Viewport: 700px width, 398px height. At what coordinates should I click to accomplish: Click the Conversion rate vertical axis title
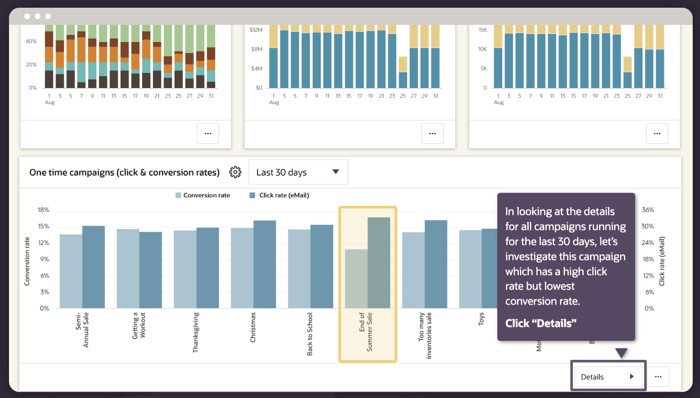coord(27,261)
